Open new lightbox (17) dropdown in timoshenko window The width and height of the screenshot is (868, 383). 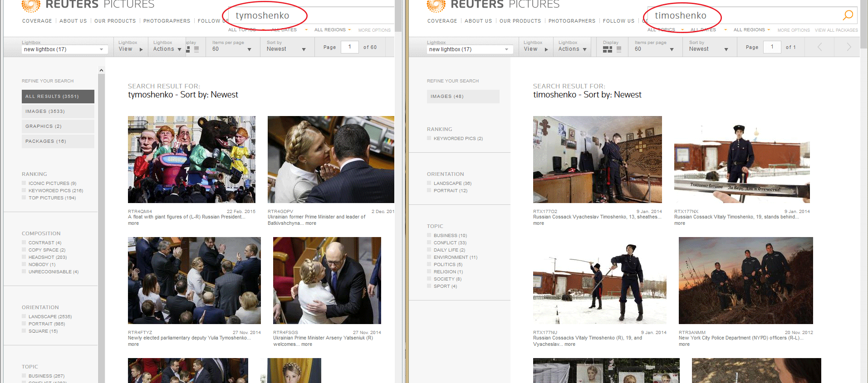pos(470,49)
